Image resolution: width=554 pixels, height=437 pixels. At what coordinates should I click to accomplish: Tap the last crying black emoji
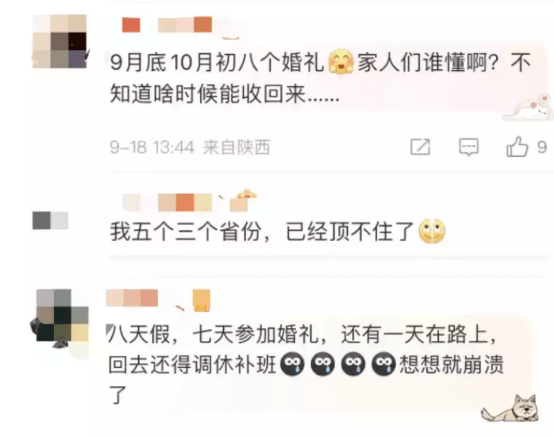384,364
